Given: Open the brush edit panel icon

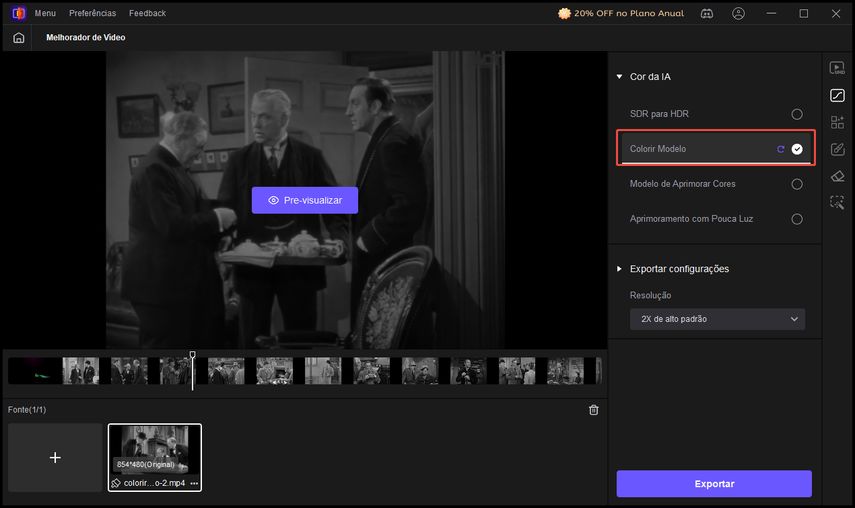Looking at the screenshot, I should (x=837, y=149).
